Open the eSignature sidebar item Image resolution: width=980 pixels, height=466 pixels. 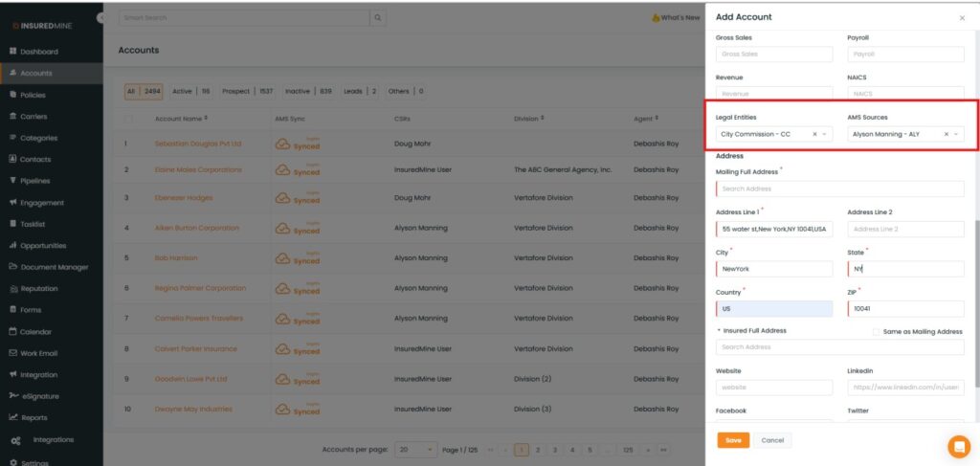coord(40,396)
